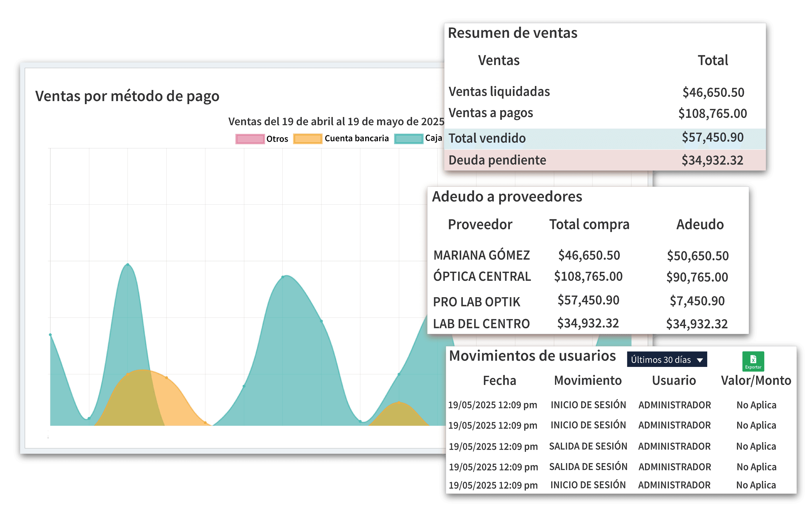812x512 pixels.
Task: Click adeudo value $50,650.50
Action: (x=698, y=256)
